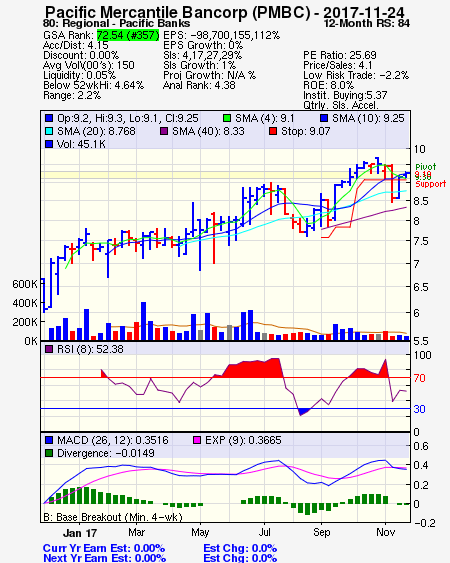Click the green Divergence legend swatch
Image resolution: width=450 pixels, height=563 pixels.
click(49, 453)
